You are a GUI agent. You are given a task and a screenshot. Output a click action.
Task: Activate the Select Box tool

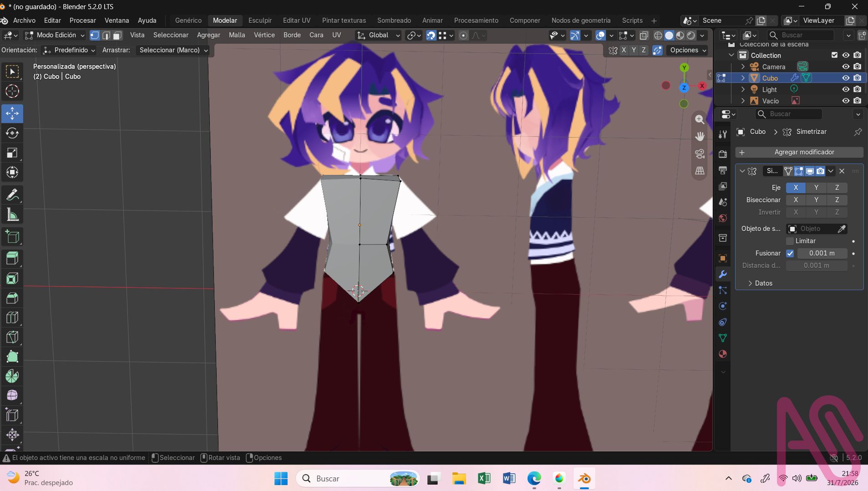[x=12, y=72]
